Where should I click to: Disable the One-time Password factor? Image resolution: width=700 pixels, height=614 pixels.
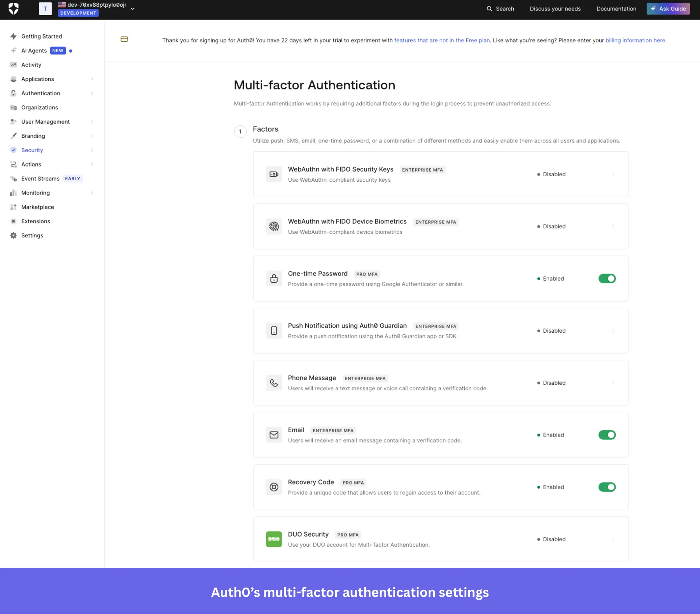[x=607, y=278]
